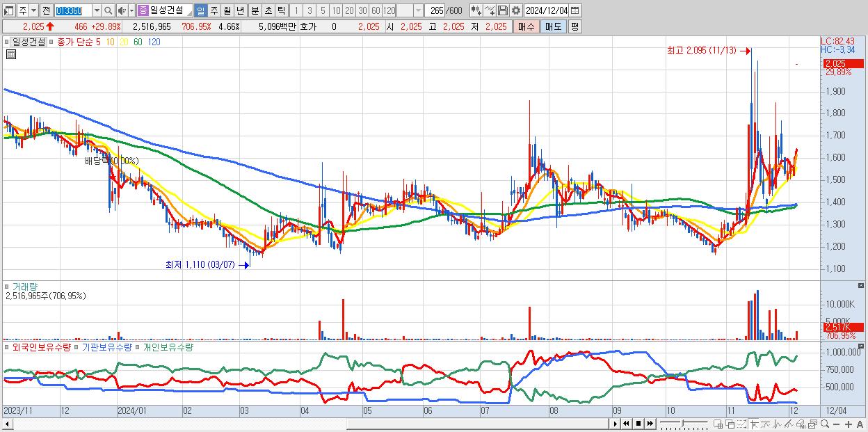Click the 평 button next to 매도
Screen dimensions: 868x432
574,26
